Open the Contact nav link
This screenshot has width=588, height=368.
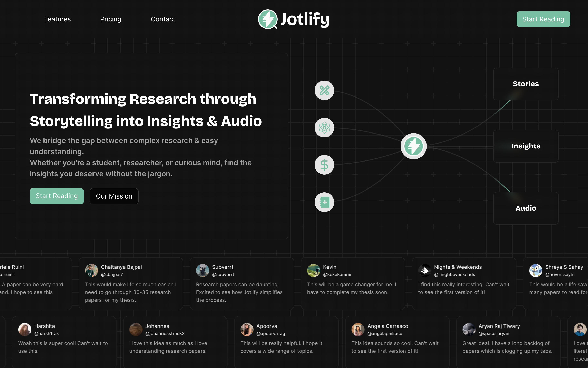coord(163,19)
